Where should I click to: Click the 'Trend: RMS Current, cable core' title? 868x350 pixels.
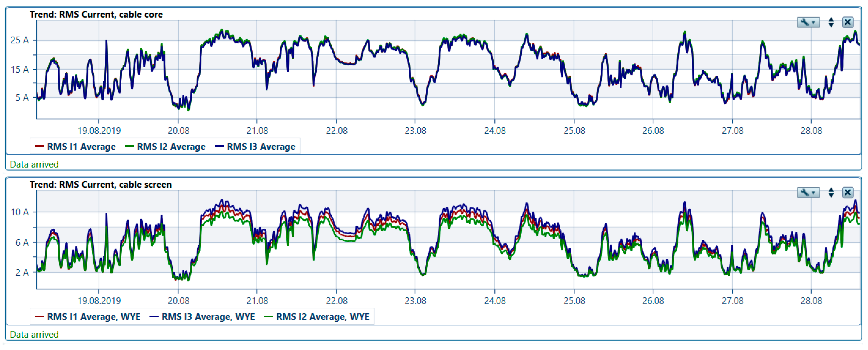(x=96, y=14)
